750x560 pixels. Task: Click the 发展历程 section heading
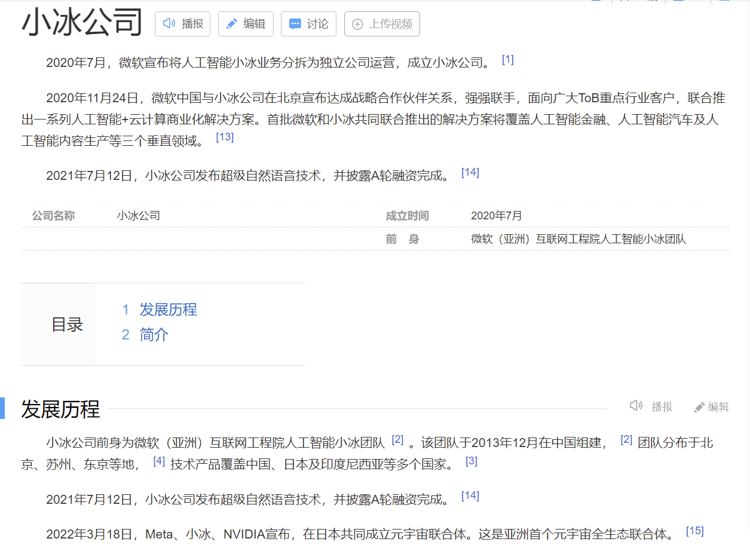pyautogui.click(x=60, y=409)
